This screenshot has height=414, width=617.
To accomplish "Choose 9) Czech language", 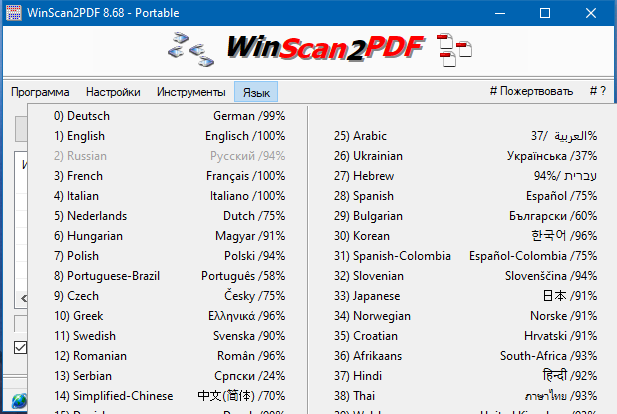I will [169, 296].
